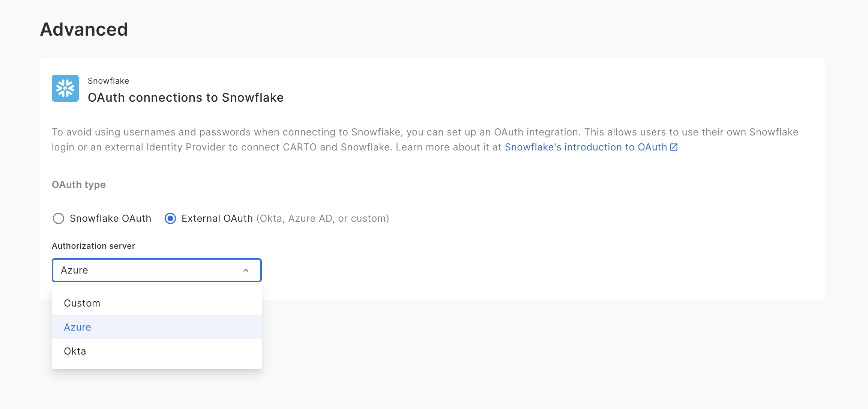Click the (Okta, Azure AD, or custom) hint
Image resolution: width=868 pixels, height=409 pixels.
(x=323, y=218)
